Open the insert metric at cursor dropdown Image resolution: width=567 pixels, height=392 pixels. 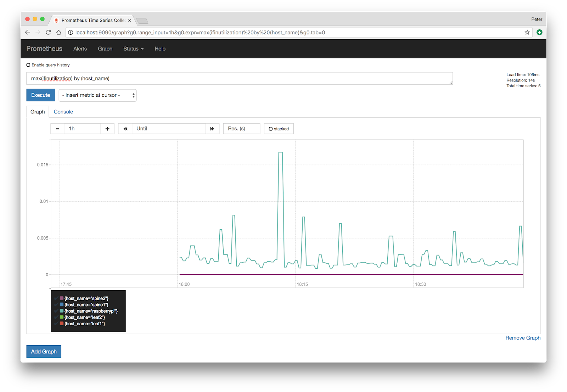tap(97, 95)
